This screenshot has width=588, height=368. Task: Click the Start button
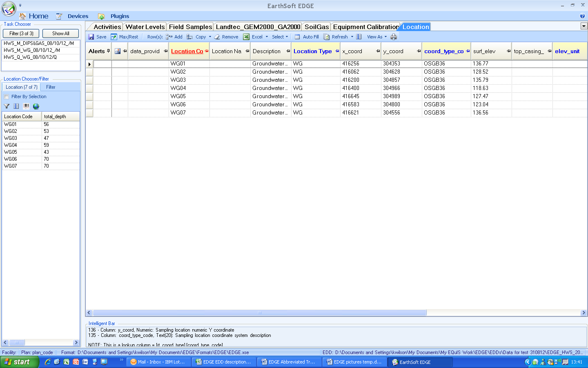pyautogui.click(x=19, y=362)
